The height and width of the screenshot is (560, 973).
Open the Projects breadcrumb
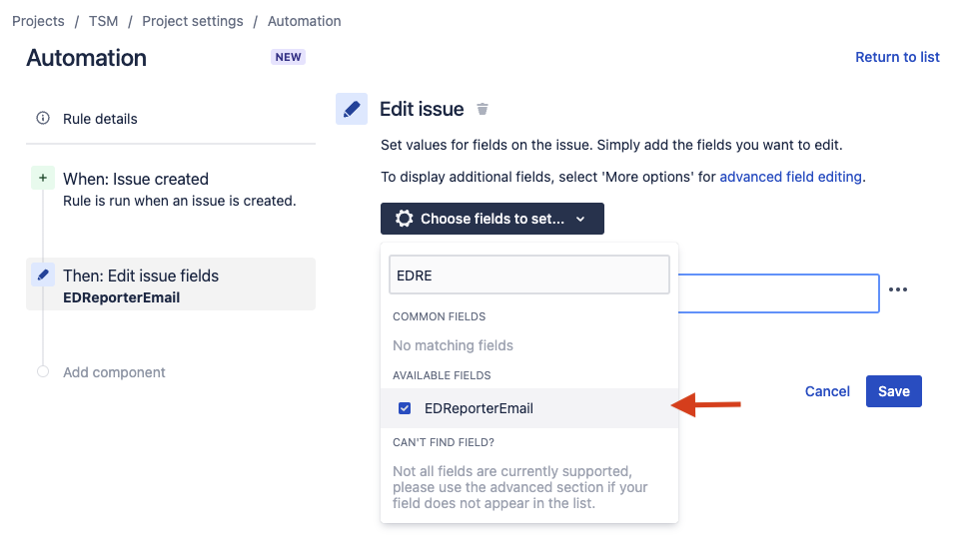coord(38,21)
